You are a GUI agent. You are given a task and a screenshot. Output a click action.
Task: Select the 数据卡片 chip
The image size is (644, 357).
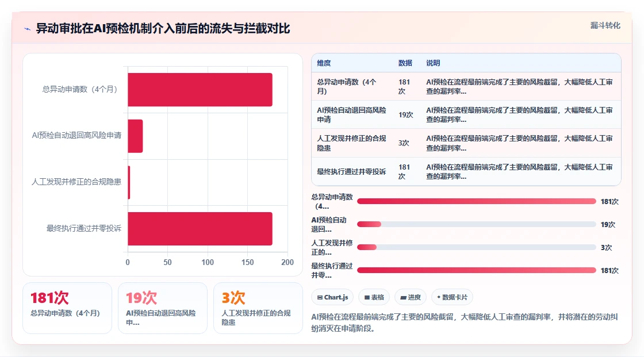(x=452, y=297)
